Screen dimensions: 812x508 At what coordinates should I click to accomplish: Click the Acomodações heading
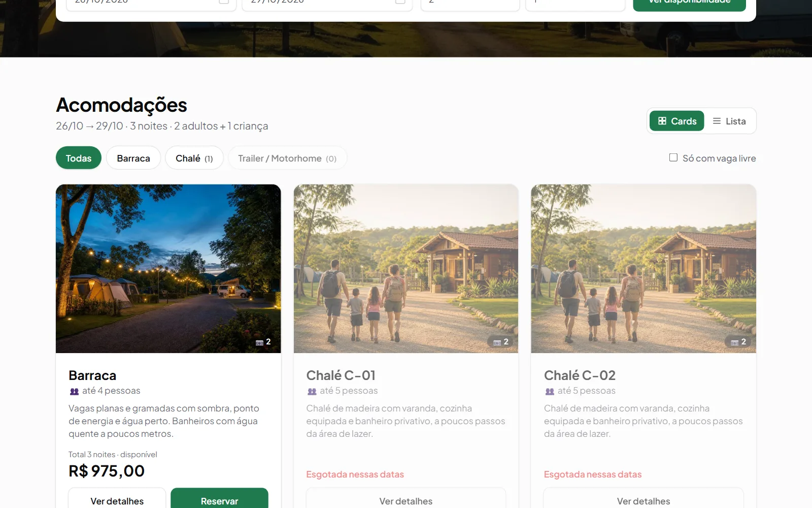121,105
